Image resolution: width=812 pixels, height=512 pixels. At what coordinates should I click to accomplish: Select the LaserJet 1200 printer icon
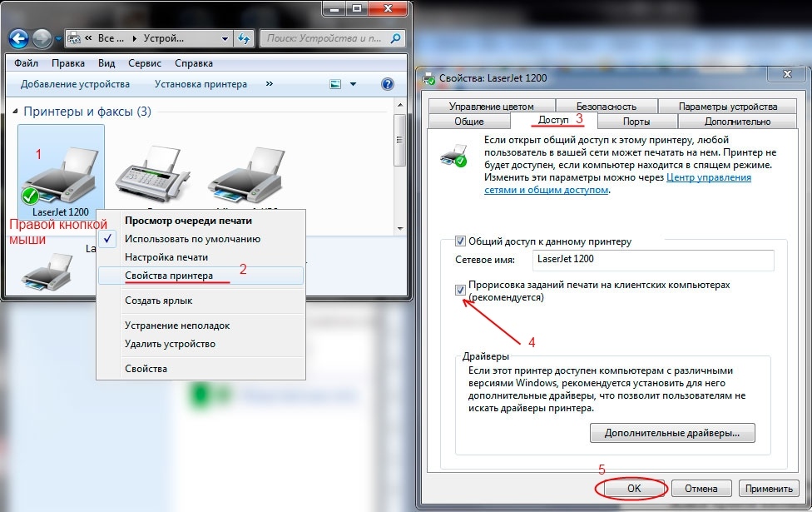(x=61, y=172)
